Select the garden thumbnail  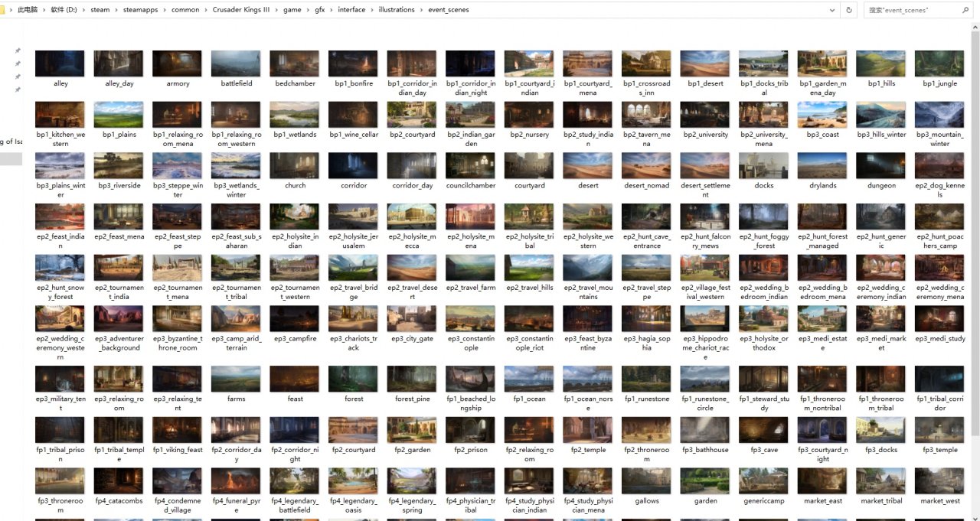pos(705,481)
